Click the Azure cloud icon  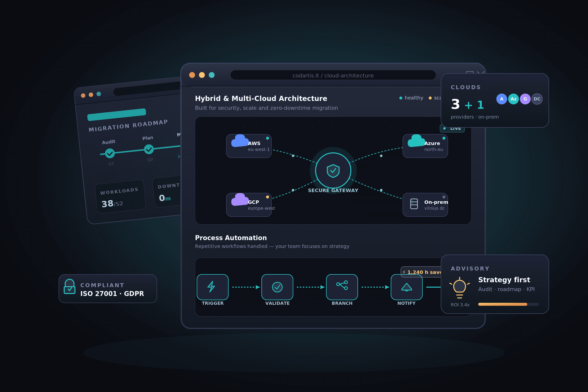[416, 141]
